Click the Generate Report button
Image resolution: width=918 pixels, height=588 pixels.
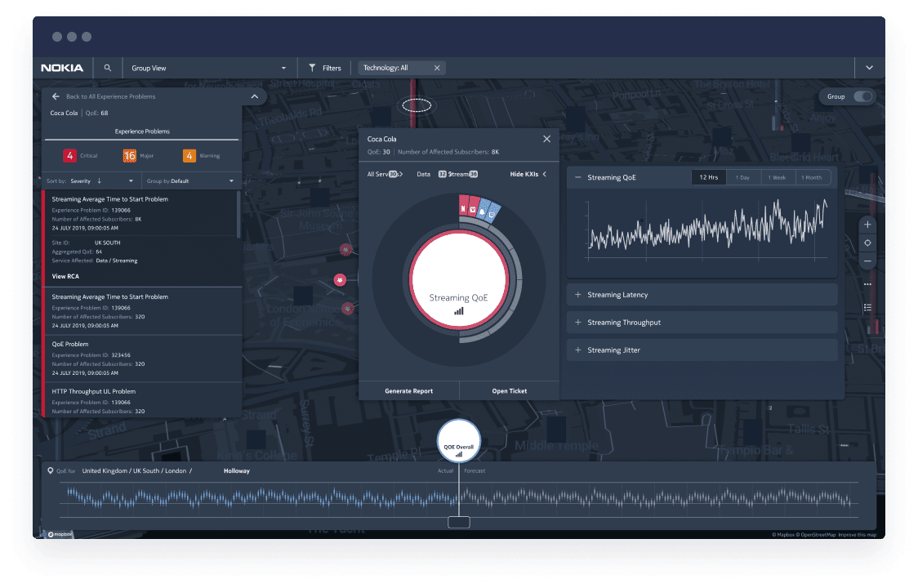pos(408,390)
